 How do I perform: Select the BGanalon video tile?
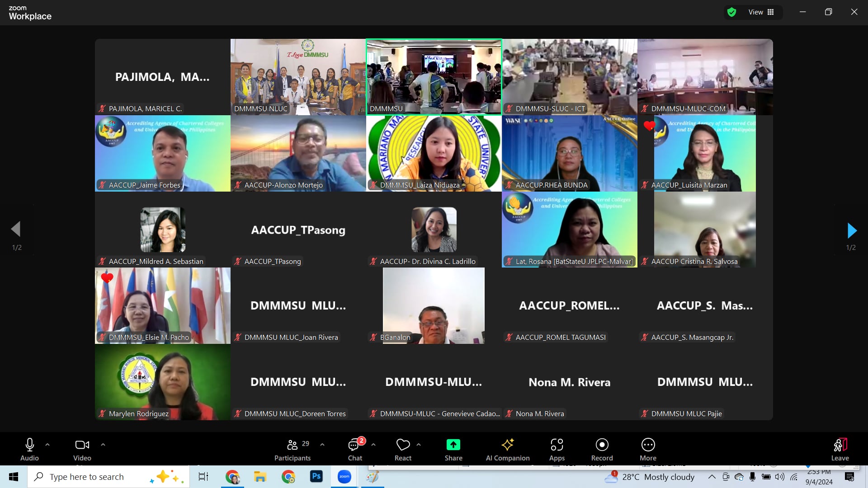(434, 305)
